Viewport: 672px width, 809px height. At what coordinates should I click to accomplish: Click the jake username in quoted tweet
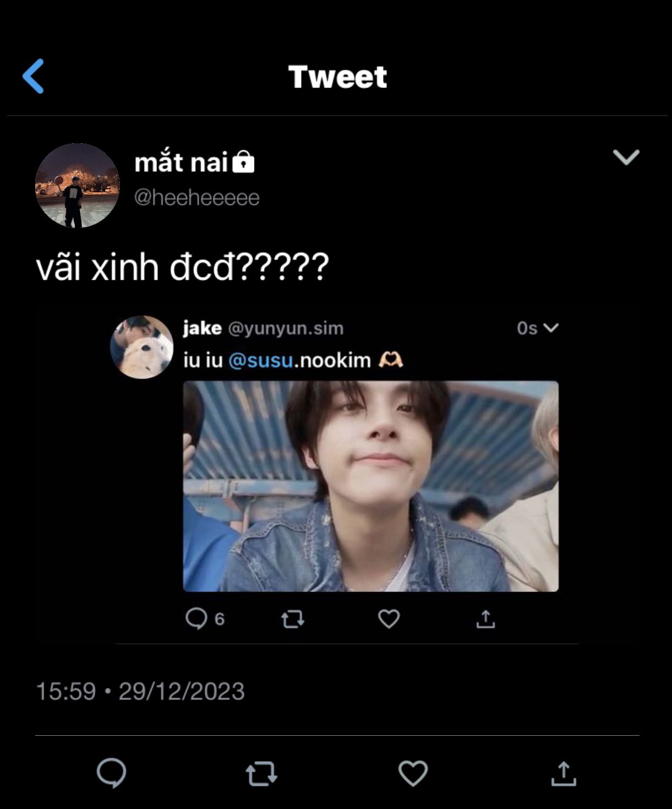(202, 328)
